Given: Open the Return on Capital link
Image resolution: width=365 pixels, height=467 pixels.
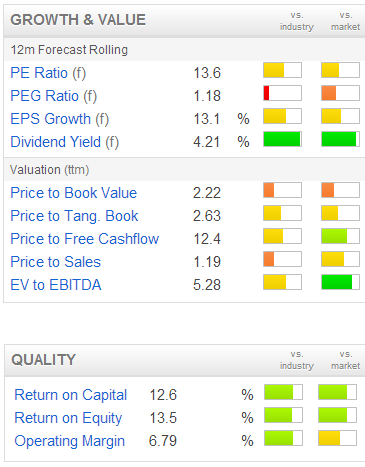Looking at the screenshot, I should [70, 395].
